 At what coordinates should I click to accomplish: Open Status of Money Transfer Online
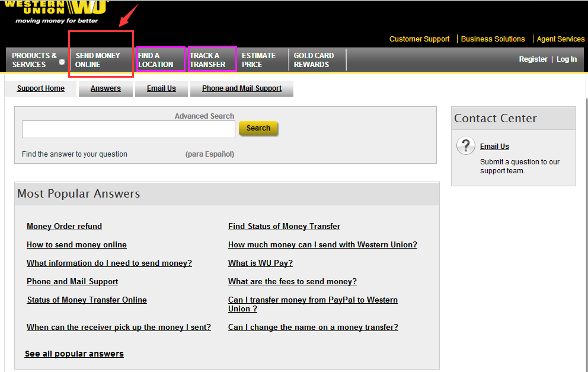87,300
